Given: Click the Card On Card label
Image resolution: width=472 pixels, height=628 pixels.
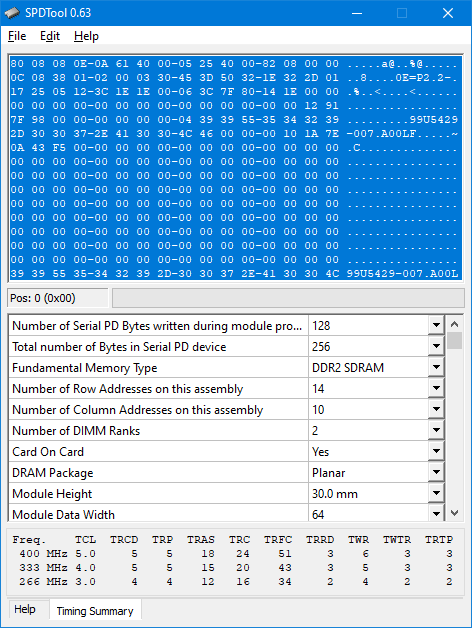Looking at the screenshot, I should tap(48, 451).
